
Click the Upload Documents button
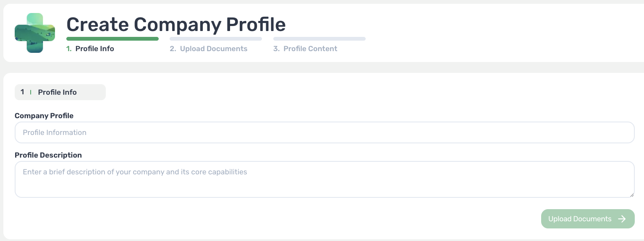coord(588,219)
